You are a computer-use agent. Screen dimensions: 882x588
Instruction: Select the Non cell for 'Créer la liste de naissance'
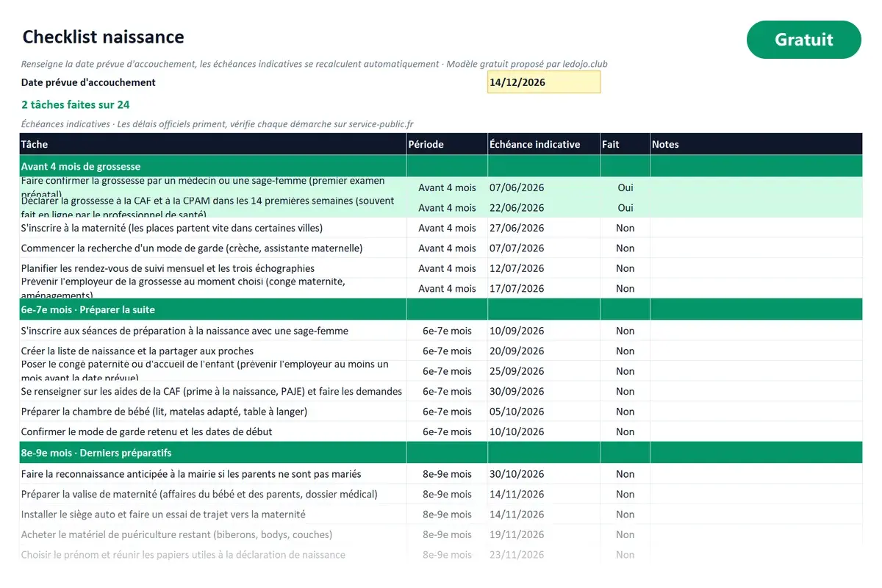click(x=625, y=351)
